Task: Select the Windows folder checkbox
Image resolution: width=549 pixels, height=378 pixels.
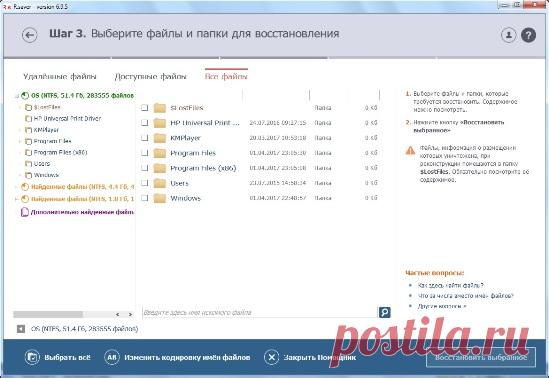Action: [145, 198]
